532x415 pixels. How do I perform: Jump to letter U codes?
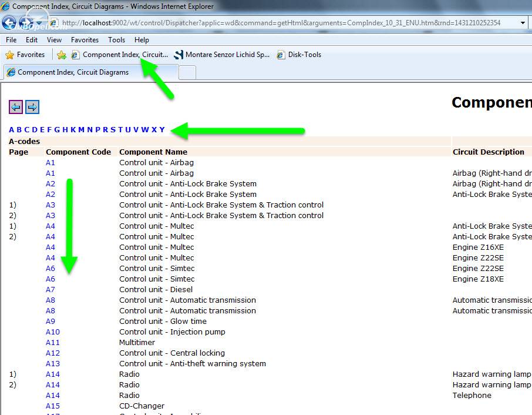tap(128, 130)
